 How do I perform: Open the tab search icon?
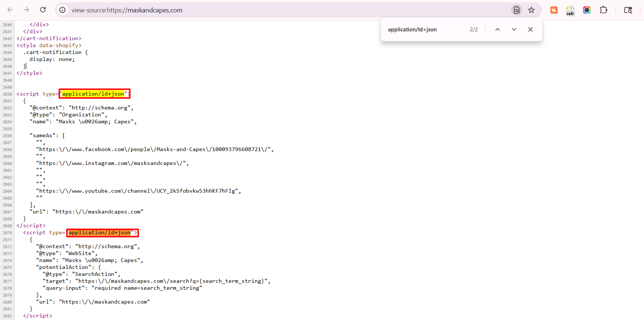(628, 10)
